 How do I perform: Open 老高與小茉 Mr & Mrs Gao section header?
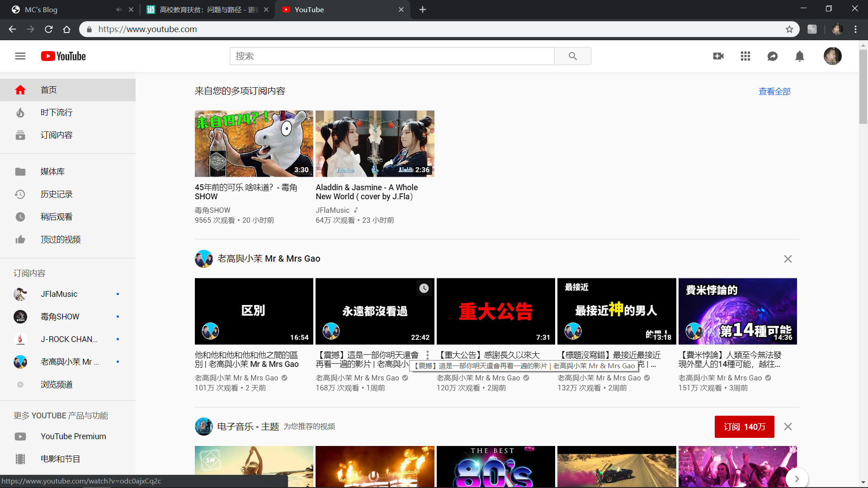tap(269, 258)
